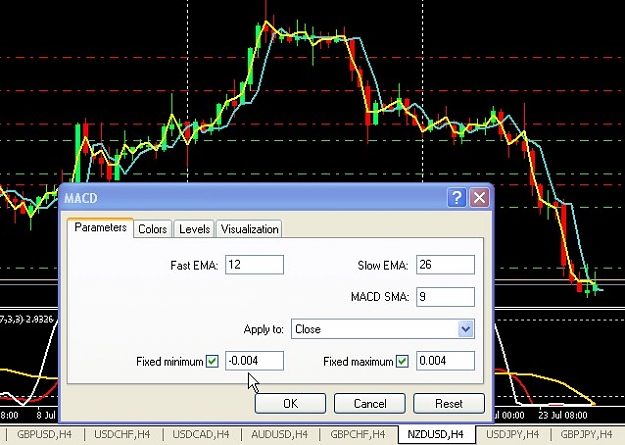This screenshot has width=625, height=445.
Task: Switch to USDCAD,H4 chart tab
Action: [x=201, y=434]
